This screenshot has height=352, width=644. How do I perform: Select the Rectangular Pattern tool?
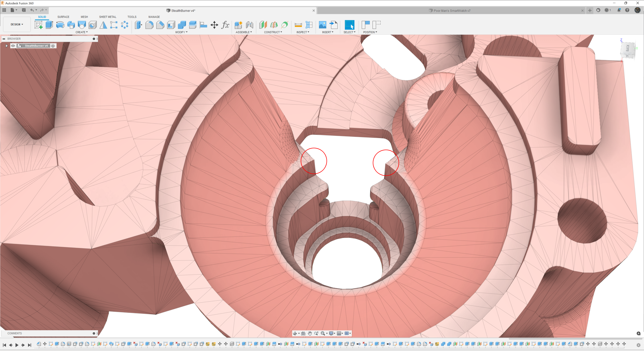coord(114,25)
